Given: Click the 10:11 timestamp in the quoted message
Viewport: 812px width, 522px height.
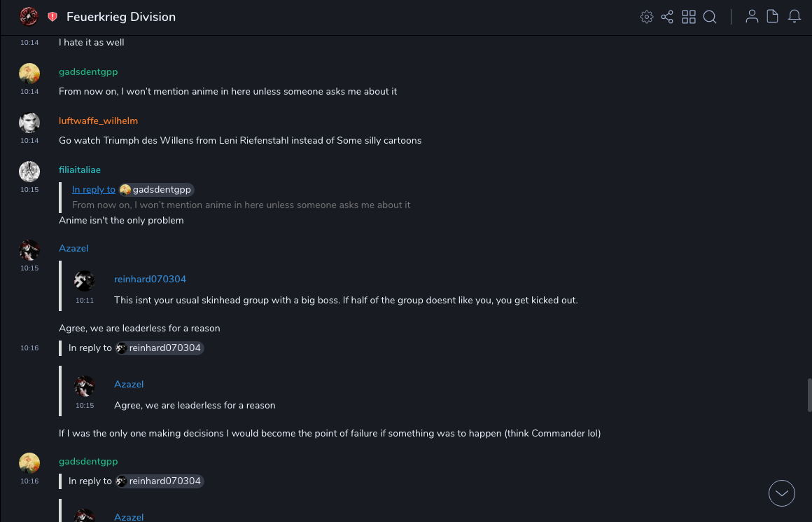Looking at the screenshot, I should [x=85, y=300].
